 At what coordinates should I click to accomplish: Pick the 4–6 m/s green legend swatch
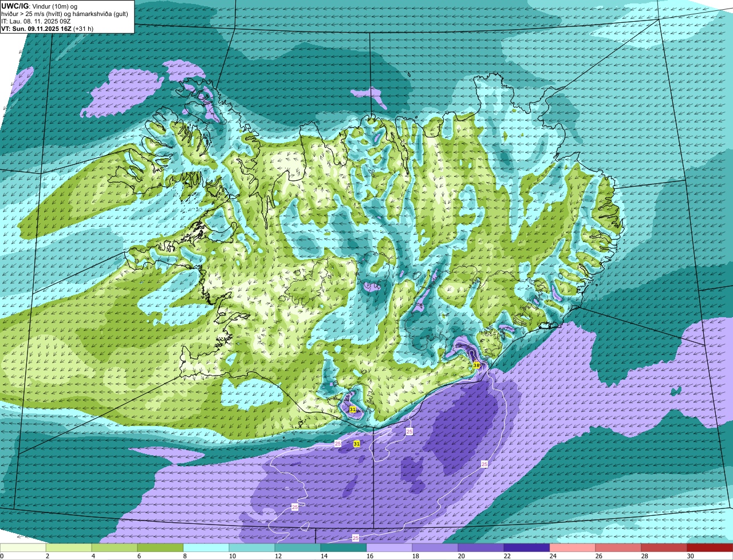click(x=115, y=548)
